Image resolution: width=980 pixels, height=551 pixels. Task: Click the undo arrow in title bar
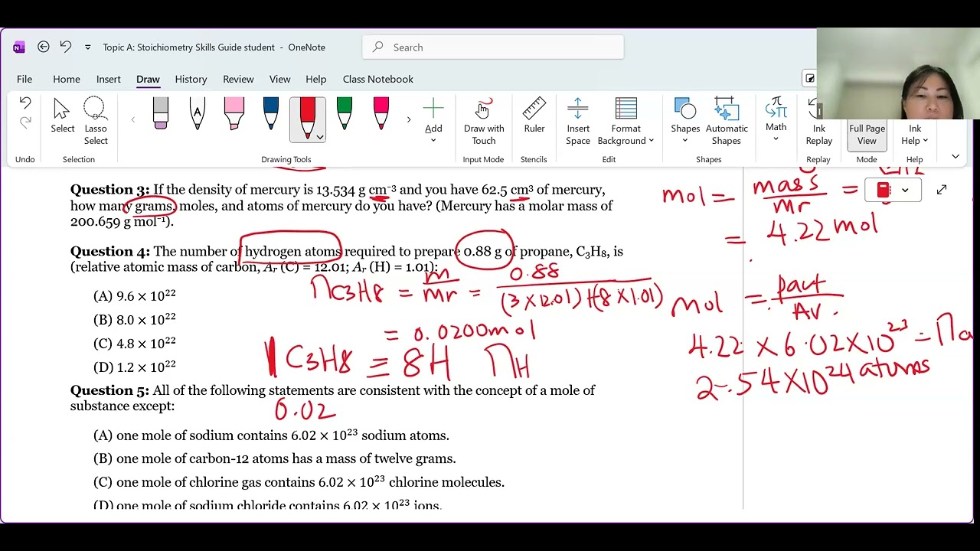click(x=66, y=47)
